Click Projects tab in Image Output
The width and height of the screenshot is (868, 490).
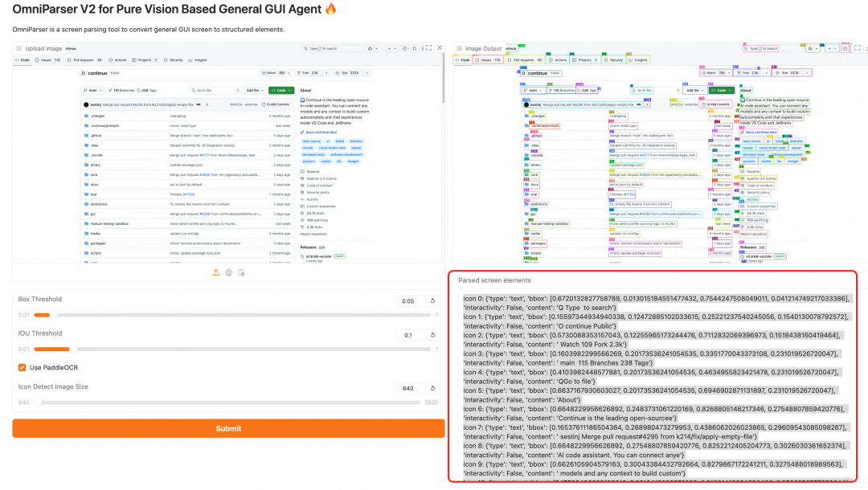pos(585,59)
